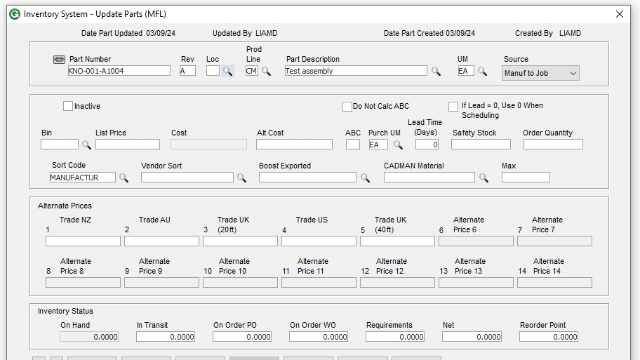Click the Boost Exported field
Viewport: 640px width, 360px height.
tap(308, 178)
